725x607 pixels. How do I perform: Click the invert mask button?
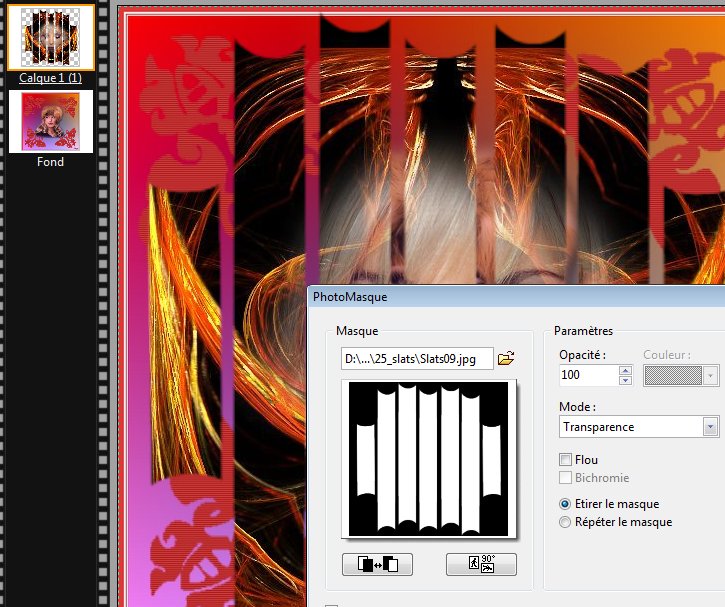[377, 564]
